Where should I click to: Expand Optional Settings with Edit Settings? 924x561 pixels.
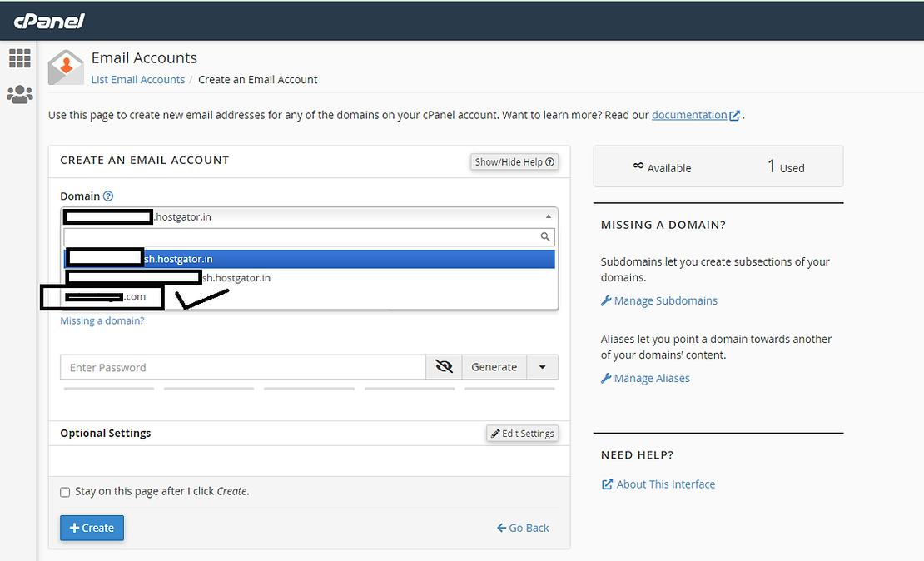[x=522, y=434]
